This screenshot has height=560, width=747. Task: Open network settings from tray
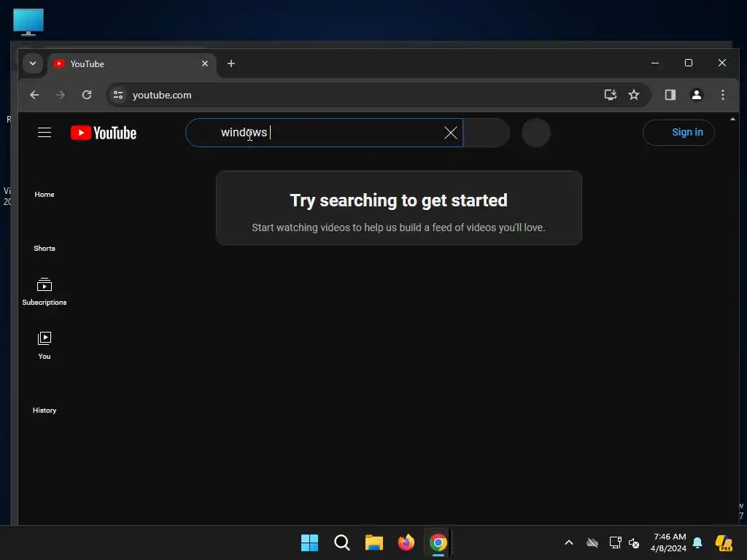(x=616, y=542)
